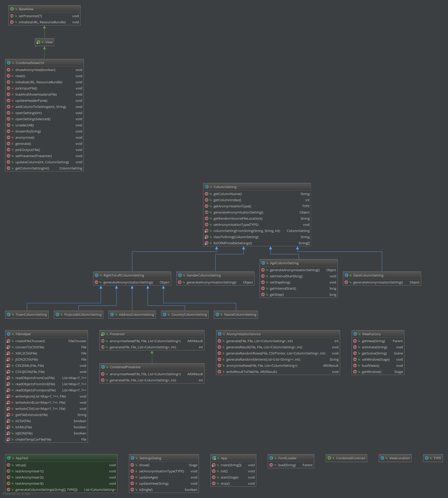Click the TYPE enum icon

426,458
